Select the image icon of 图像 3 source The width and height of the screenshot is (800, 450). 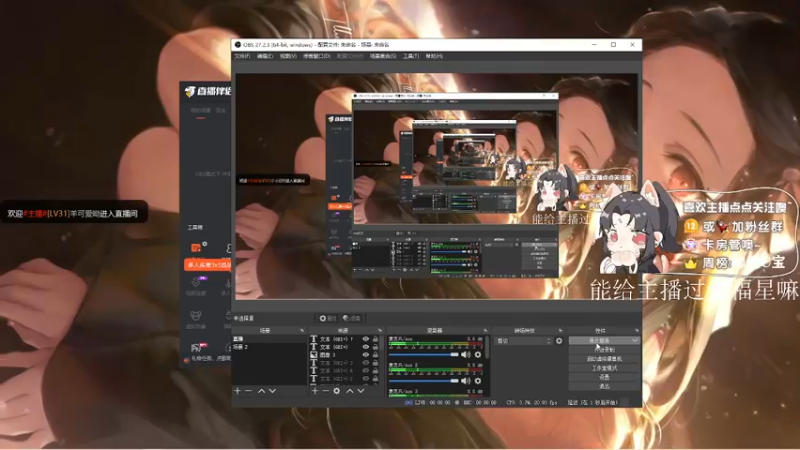314,355
